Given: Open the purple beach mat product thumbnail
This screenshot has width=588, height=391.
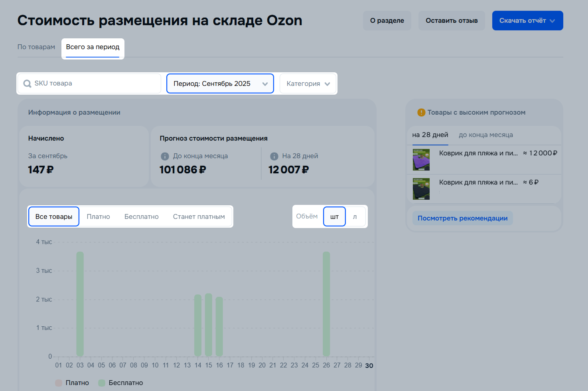Looking at the screenshot, I should (421, 160).
